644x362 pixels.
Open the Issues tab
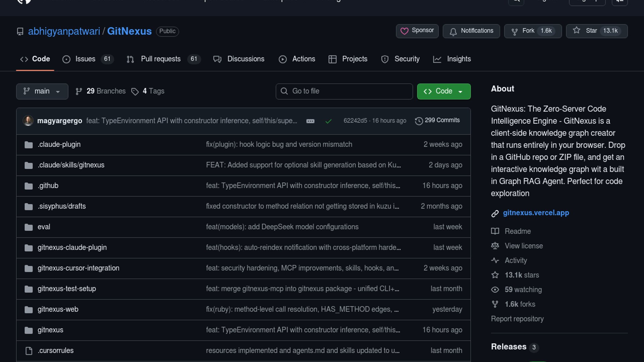(85, 59)
